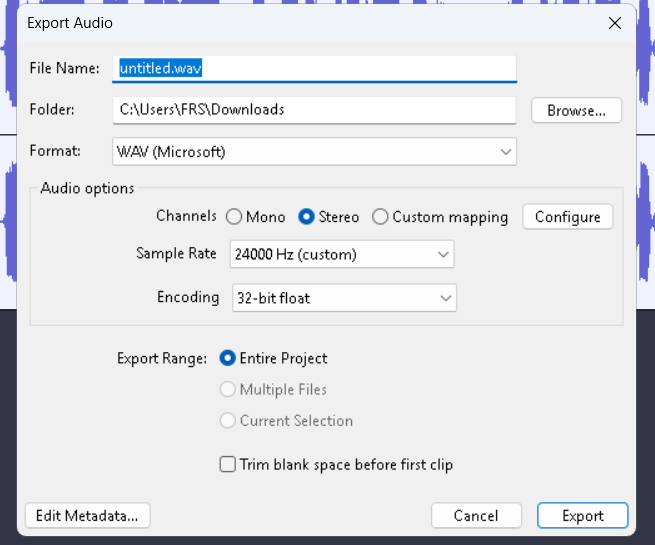The height and width of the screenshot is (545, 655).
Task: Open the Edit Metadata dialog
Action: 87,516
